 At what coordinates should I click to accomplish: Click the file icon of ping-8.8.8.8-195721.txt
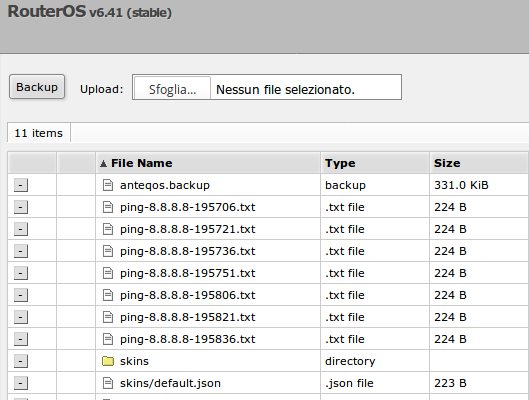coord(108,229)
